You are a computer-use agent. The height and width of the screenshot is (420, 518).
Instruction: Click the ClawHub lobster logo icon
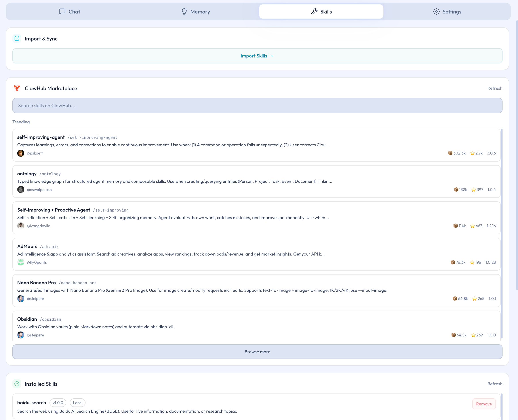[17, 88]
